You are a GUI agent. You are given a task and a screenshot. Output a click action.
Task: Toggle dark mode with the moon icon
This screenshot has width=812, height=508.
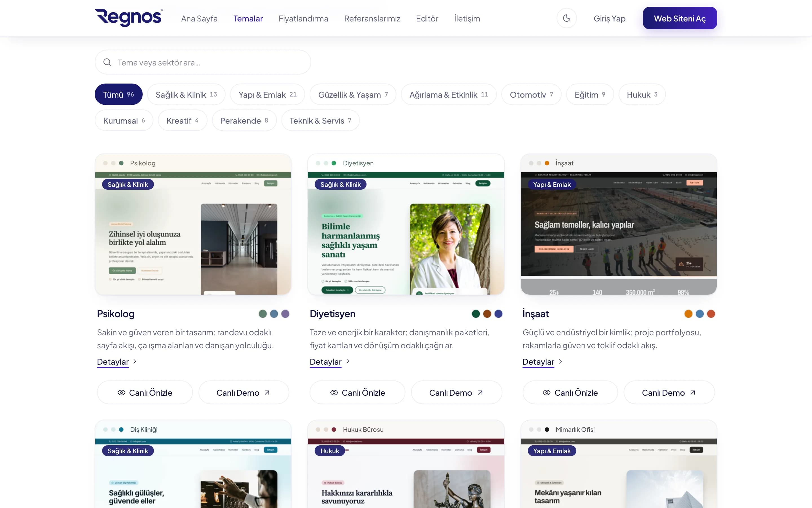pyautogui.click(x=566, y=18)
